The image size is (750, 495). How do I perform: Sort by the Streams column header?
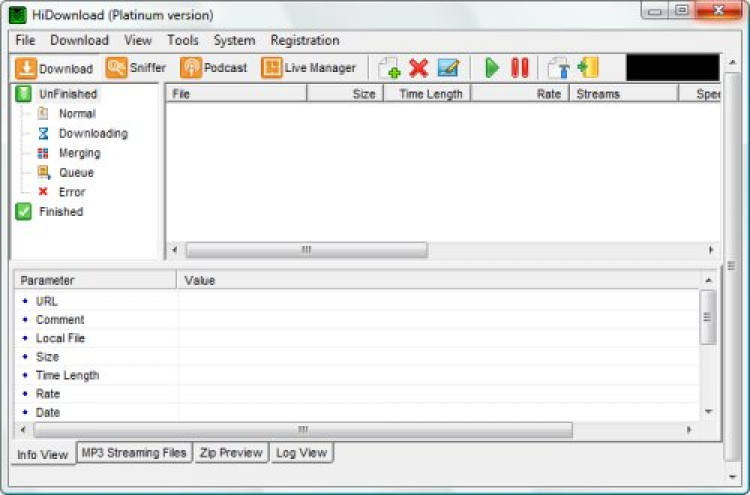[624, 94]
